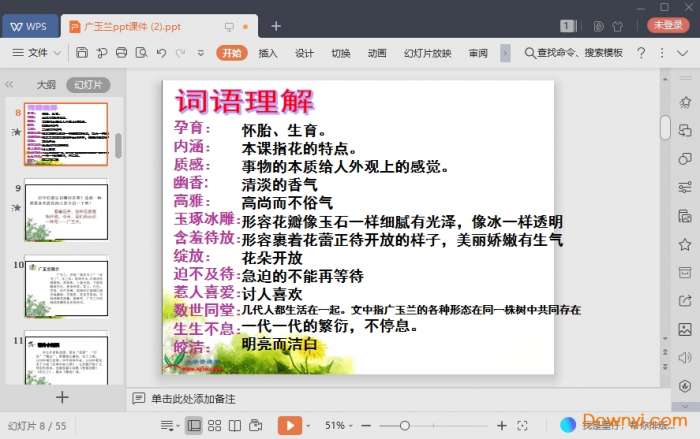Click the zoom slider handle

(x=404, y=426)
